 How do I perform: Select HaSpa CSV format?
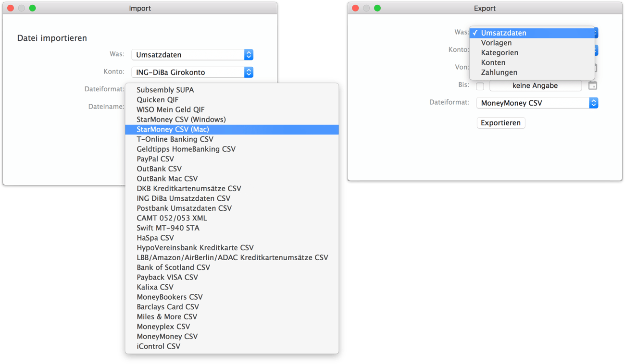[x=232, y=238]
